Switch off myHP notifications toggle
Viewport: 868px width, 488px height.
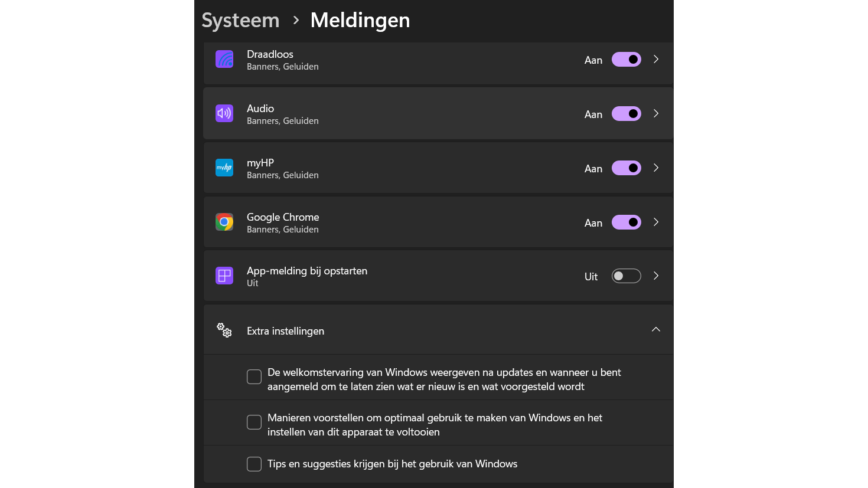point(626,168)
